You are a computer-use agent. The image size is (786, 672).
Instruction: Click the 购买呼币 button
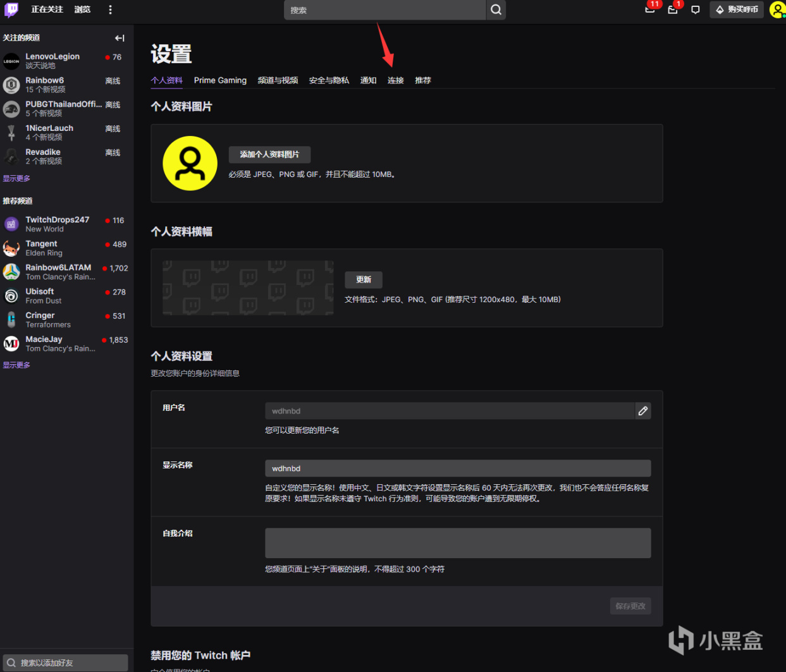coord(737,9)
